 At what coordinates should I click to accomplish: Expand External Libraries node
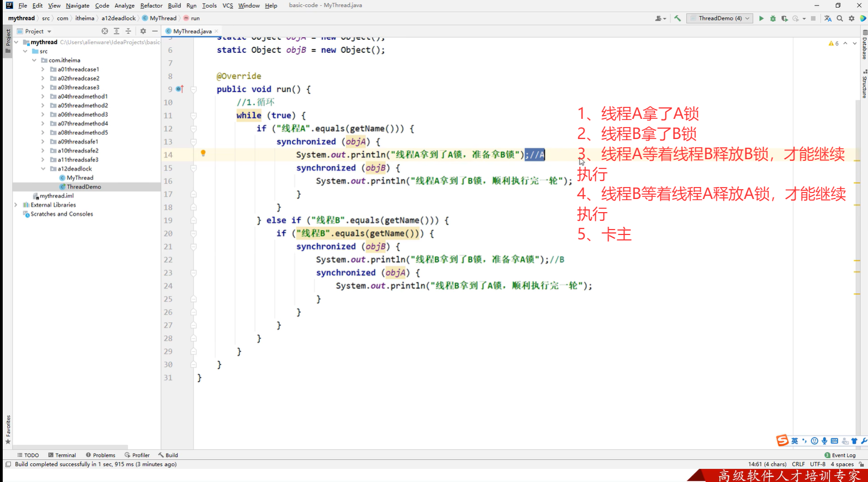coord(16,205)
